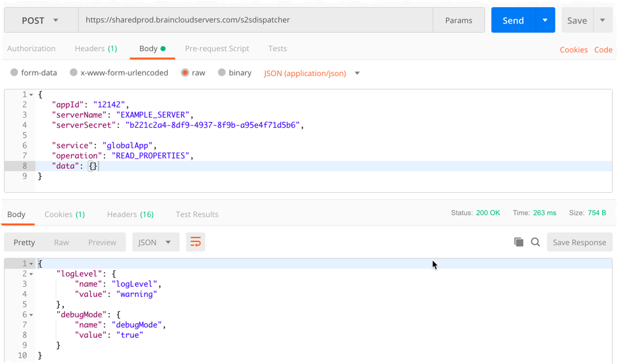Toggle line wrap icon in response toolbar
The width and height of the screenshot is (618, 364).
(196, 242)
